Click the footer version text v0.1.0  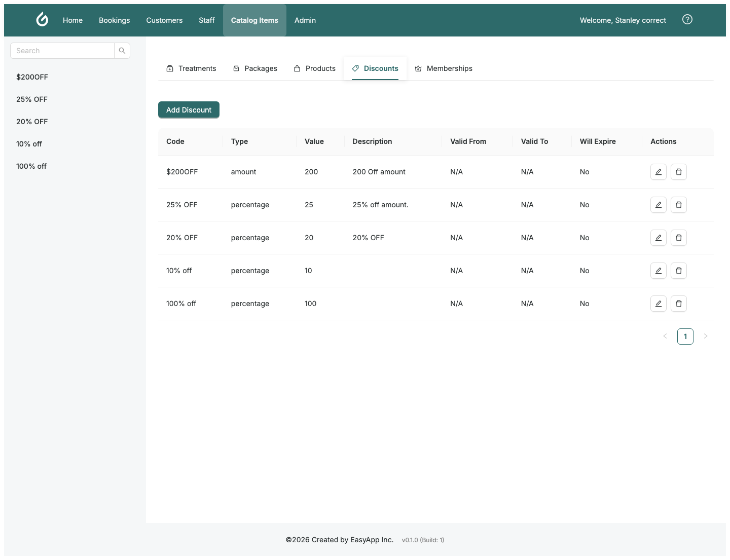[x=423, y=540]
